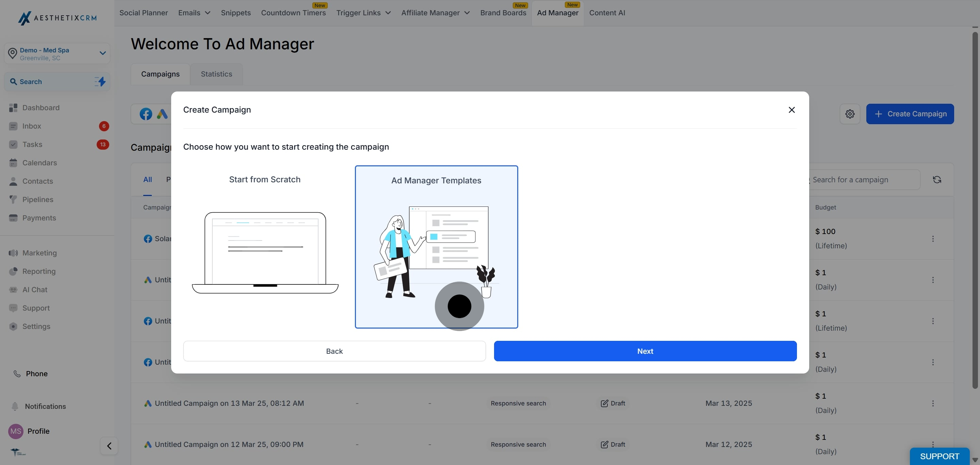The width and height of the screenshot is (980, 465).
Task: Click the Next button
Action: coord(645,351)
